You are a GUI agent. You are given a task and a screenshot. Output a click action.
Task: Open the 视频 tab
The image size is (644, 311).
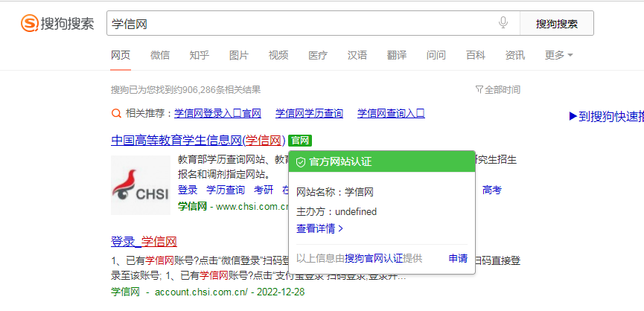278,55
